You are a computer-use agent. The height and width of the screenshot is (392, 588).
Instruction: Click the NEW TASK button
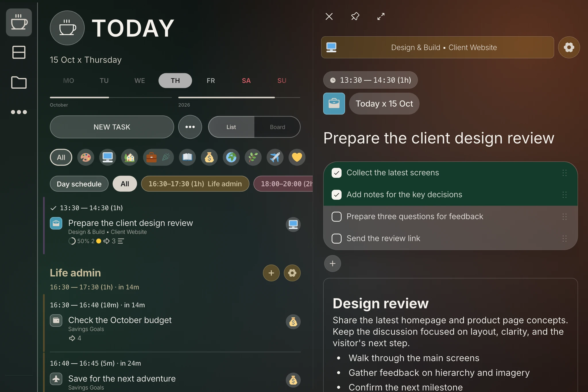tap(112, 127)
